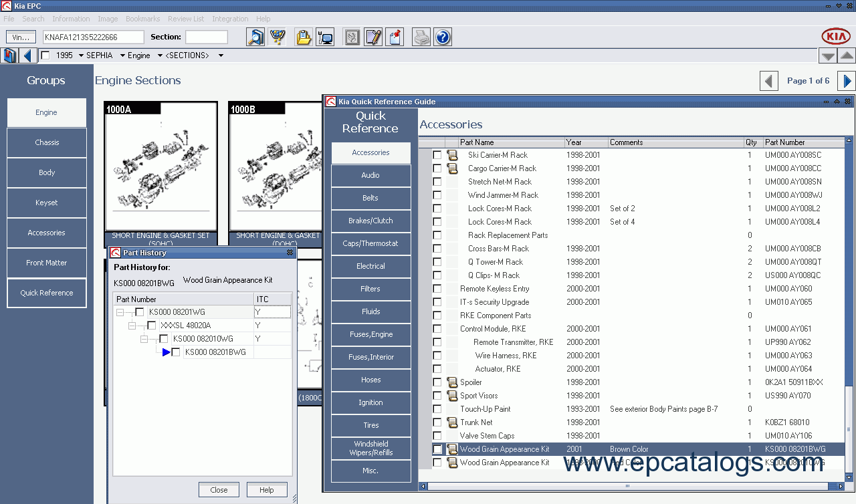
Task: Click the Vin... button
Action: click(x=21, y=37)
